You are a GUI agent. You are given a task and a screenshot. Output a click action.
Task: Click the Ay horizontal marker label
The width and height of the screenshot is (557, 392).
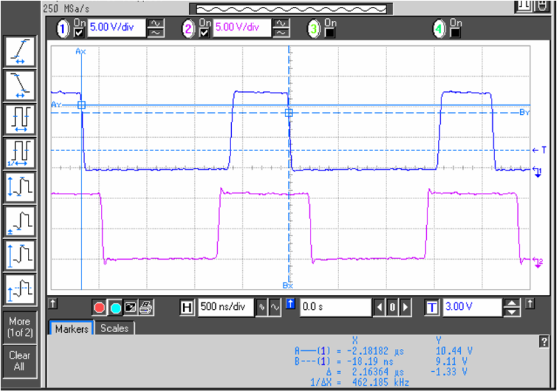(56, 104)
